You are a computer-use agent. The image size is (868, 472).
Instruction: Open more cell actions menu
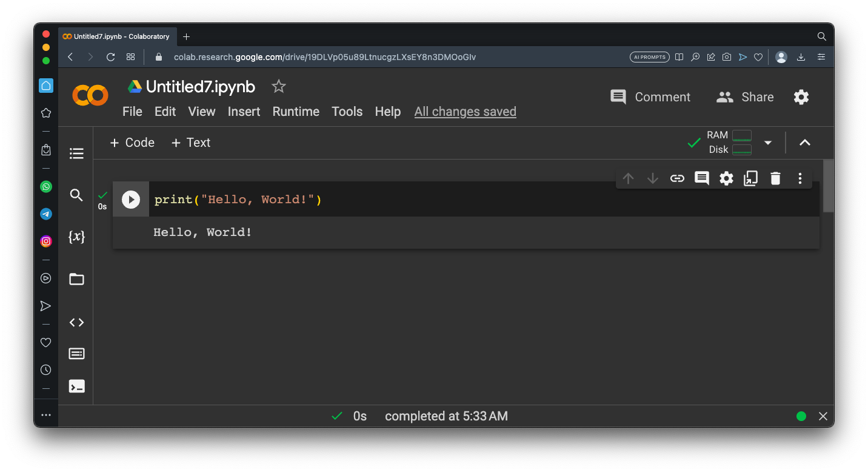point(800,178)
